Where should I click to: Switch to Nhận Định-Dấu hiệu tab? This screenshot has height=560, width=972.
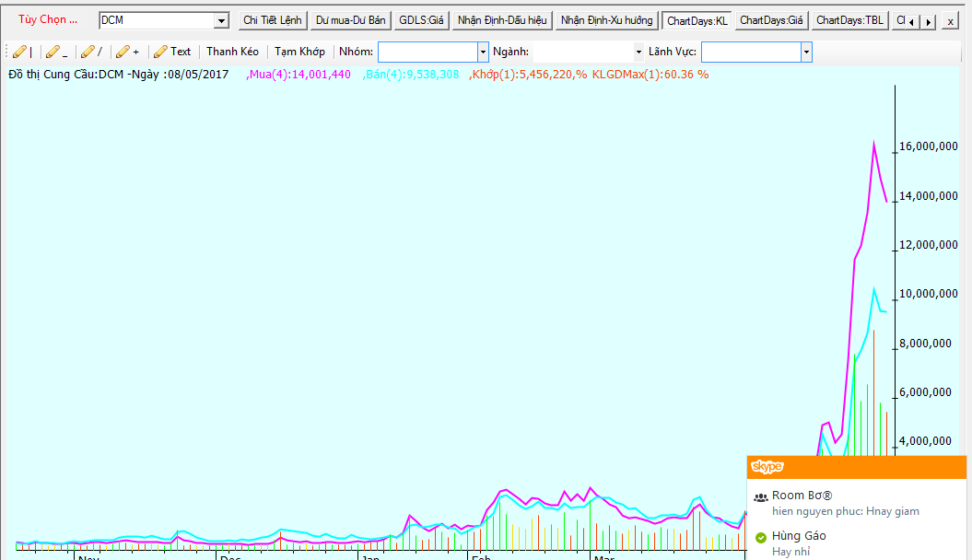click(x=502, y=20)
